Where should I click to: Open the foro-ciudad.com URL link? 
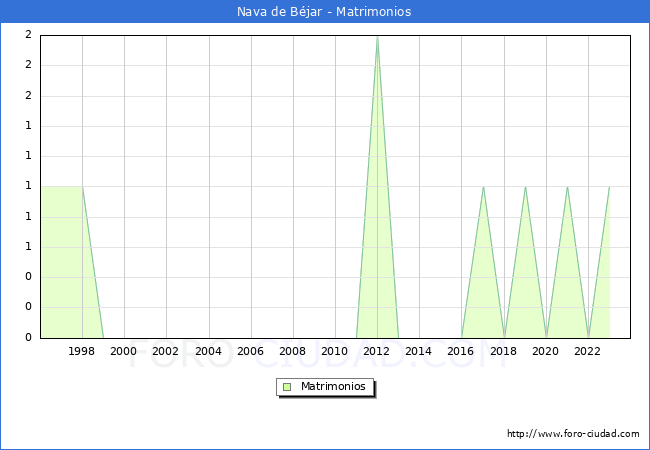573,434
